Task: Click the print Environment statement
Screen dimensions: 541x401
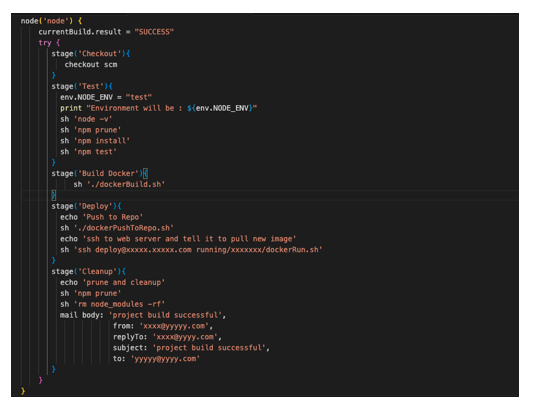Action: [x=159, y=108]
